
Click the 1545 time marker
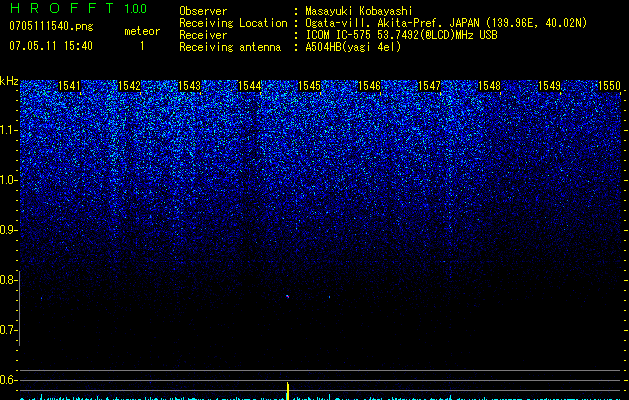pos(309,86)
